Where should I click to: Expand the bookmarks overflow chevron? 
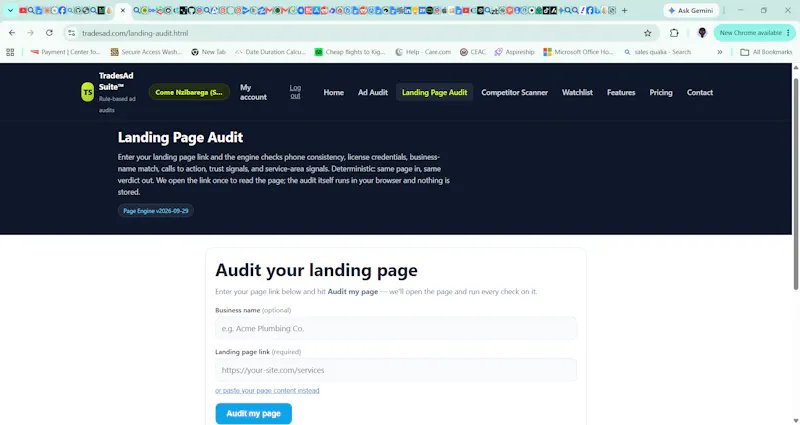click(719, 52)
